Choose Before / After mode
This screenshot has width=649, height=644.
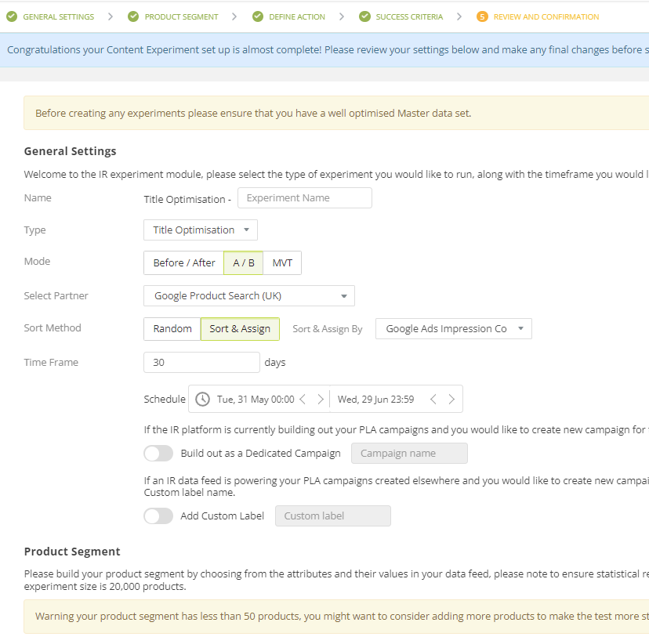click(184, 262)
